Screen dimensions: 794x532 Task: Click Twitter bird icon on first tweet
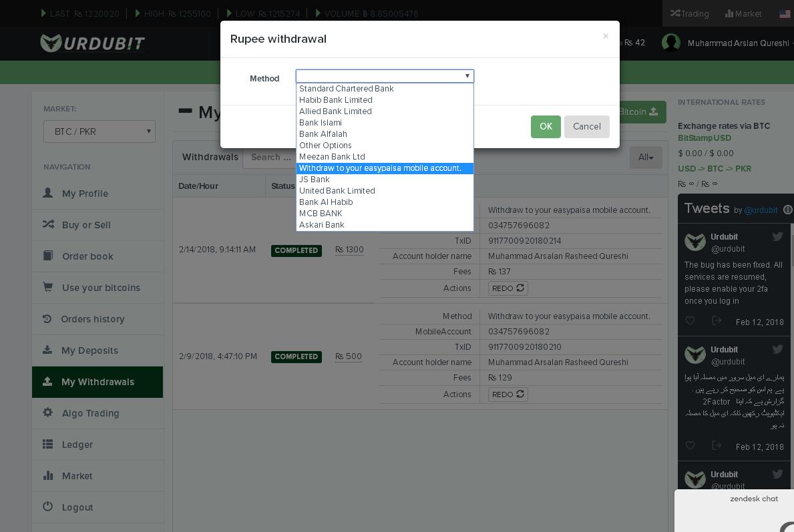(778, 236)
